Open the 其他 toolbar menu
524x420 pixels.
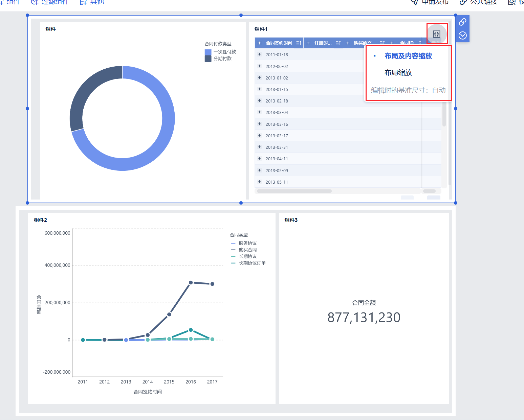tap(92, 2)
